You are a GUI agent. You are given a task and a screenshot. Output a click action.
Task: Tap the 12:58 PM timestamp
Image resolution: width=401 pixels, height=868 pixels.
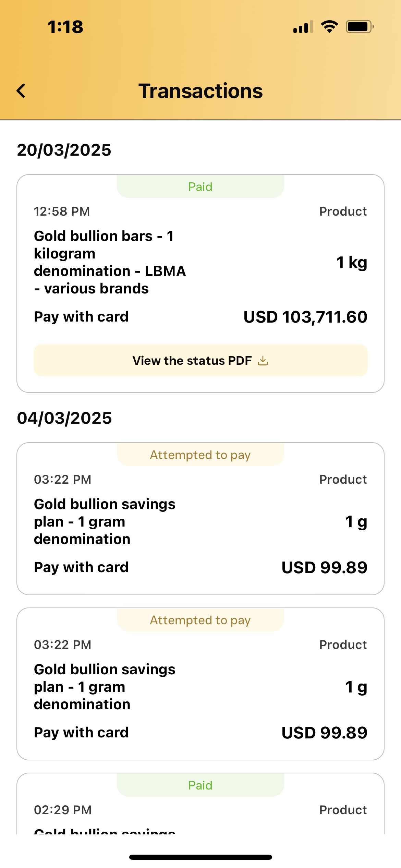[x=62, y=212]
